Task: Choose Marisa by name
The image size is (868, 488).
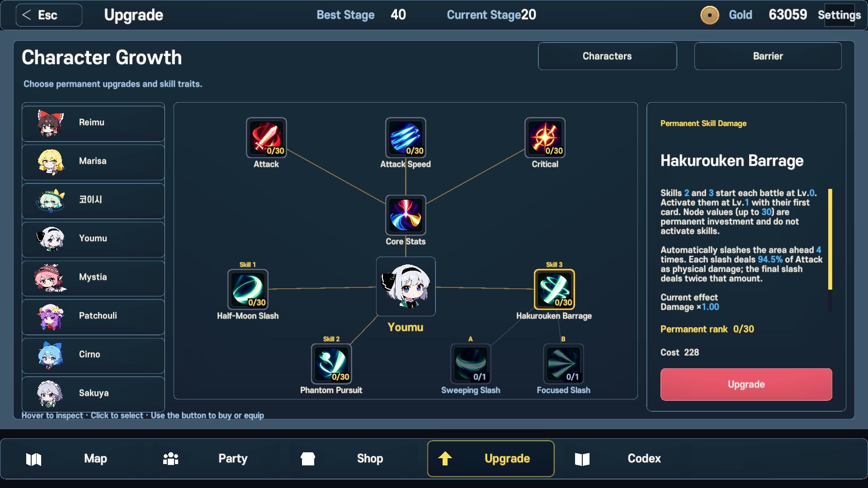Action: pyautogui.click(x=93, y=161)
